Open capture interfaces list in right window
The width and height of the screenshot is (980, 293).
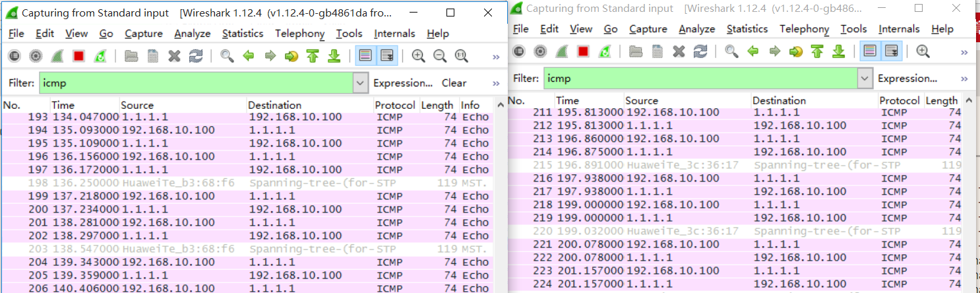point(518,51)
